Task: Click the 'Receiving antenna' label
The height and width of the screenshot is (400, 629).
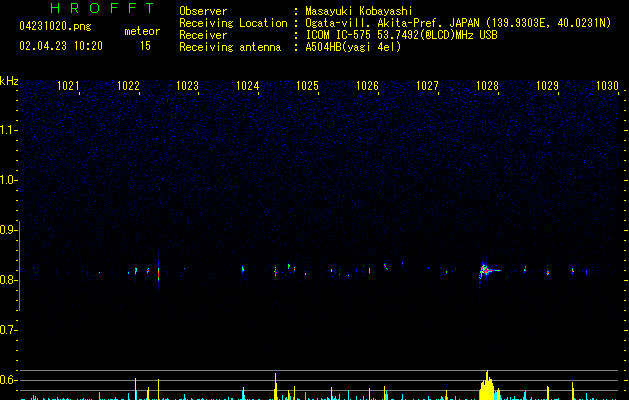Action: (x=230, y=47)
